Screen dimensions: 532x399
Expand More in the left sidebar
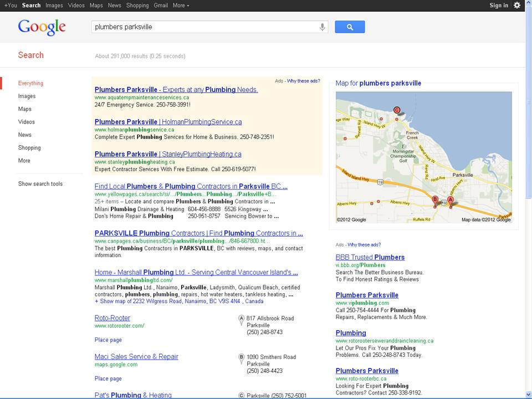[x=24, y=161]
